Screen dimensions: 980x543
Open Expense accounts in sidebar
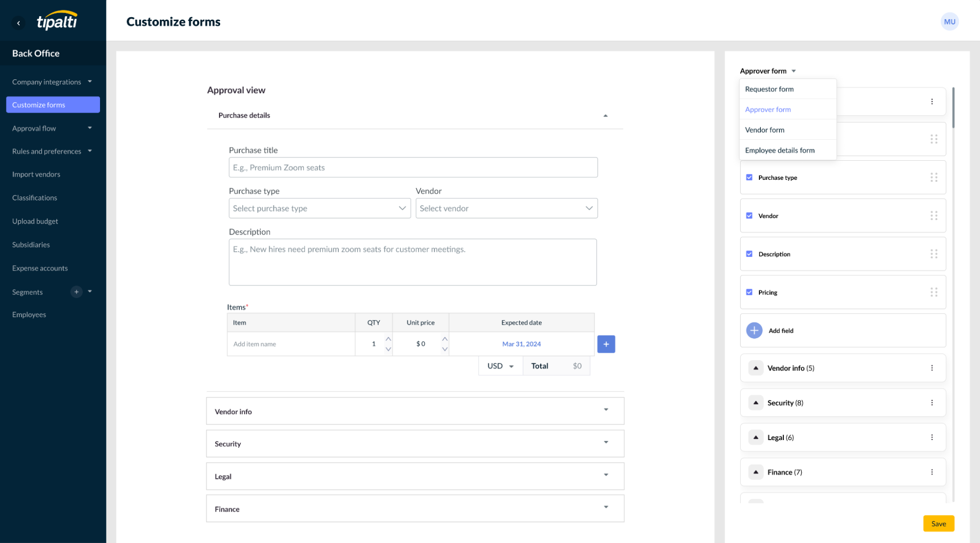[x=40, y=268]
